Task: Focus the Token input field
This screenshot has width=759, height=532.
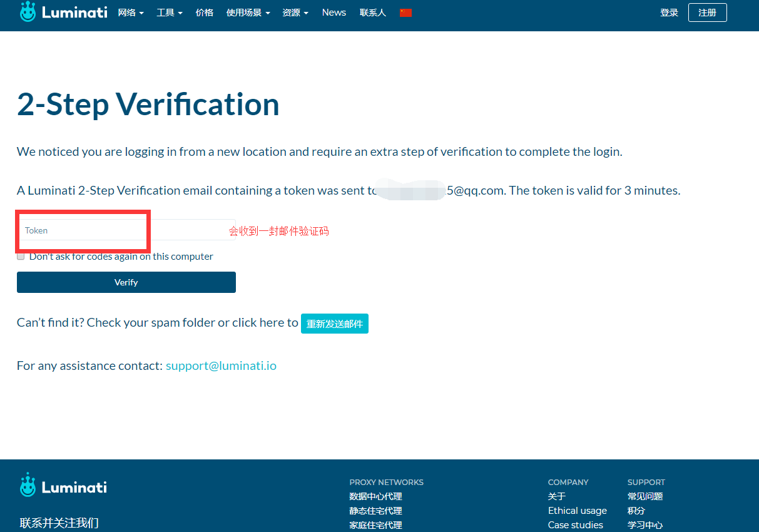Action: point(126,230)
